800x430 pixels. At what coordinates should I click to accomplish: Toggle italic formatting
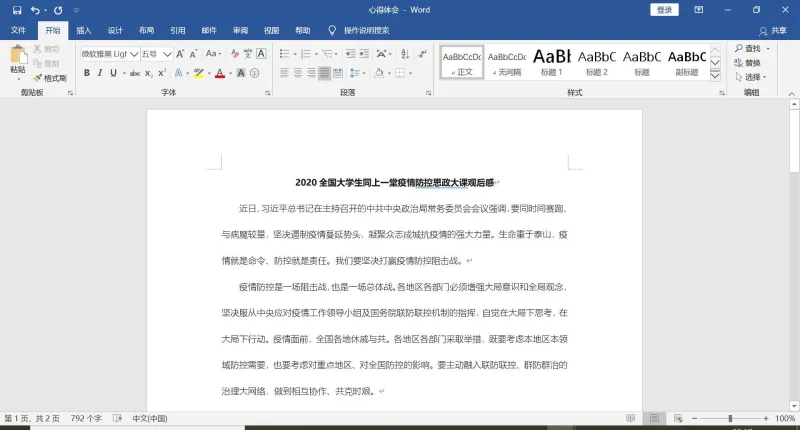[x=100, y=73]
